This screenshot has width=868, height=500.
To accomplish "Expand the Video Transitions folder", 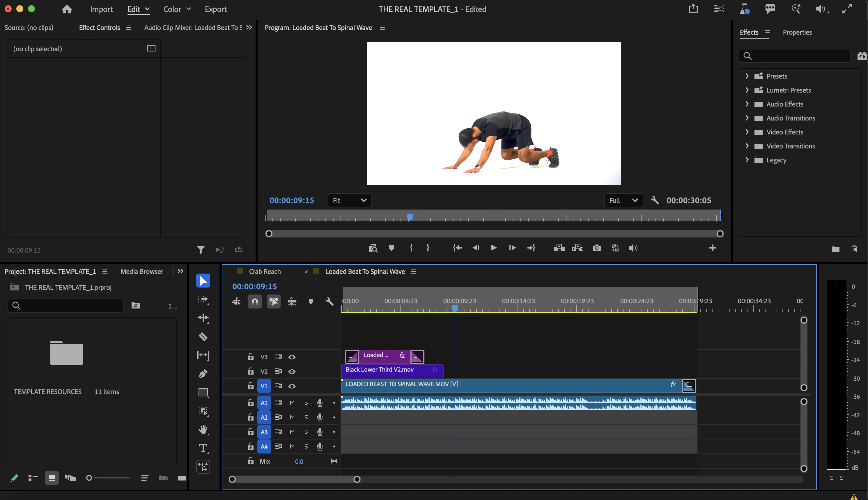I will point(747,146).
